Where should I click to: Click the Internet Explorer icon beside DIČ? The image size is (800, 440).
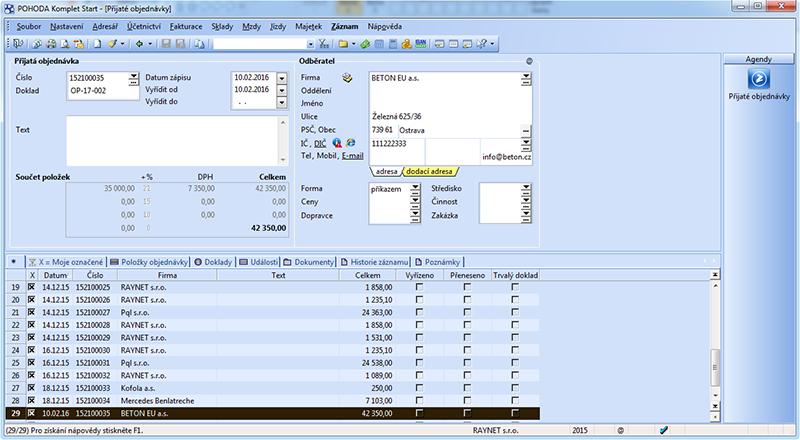coord(350,143)
